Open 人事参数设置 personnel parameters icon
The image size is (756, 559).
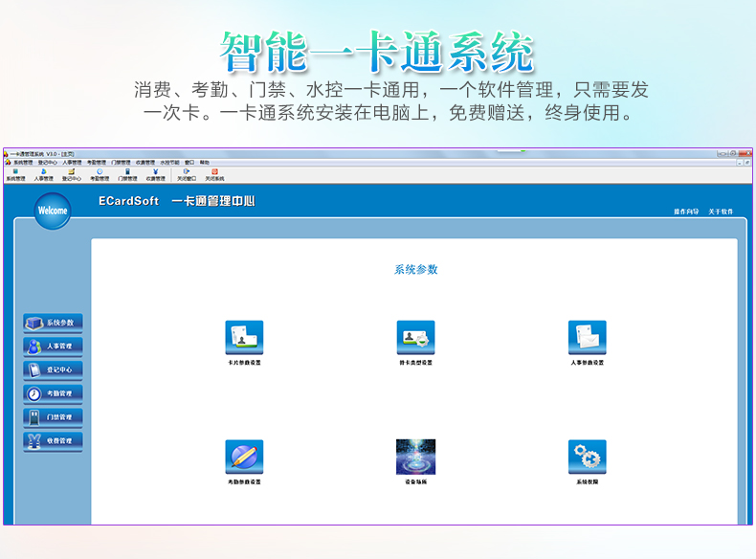click(x=587, y=337)
